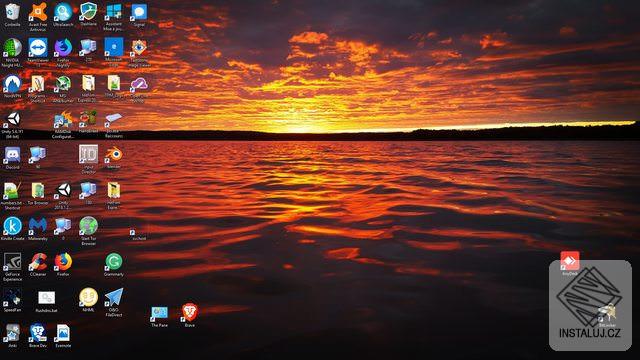640x360 pixels.
Task: Launch the Signal messenger shortcut
Action: pos(139,12)
